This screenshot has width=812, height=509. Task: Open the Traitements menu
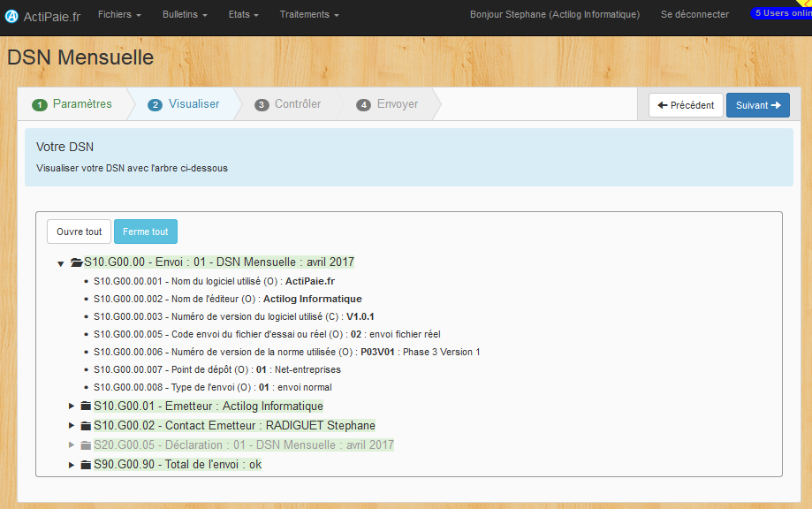click(309, 14)
